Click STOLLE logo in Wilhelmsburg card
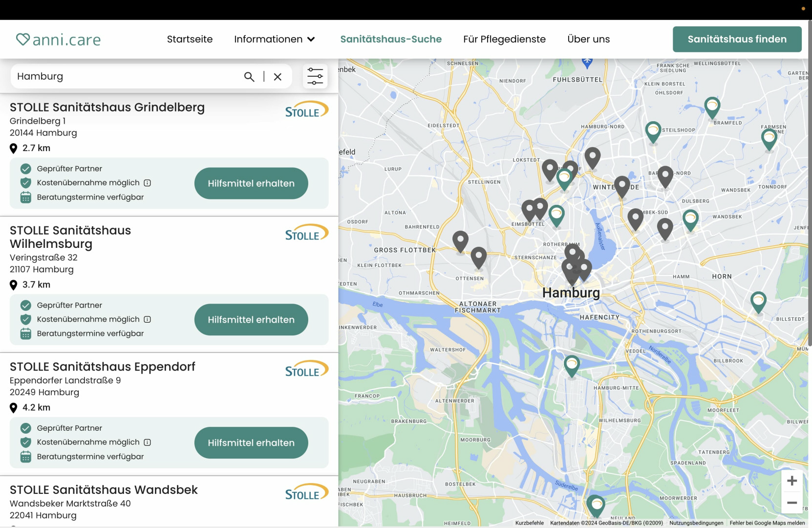 [x=306, y=233]
